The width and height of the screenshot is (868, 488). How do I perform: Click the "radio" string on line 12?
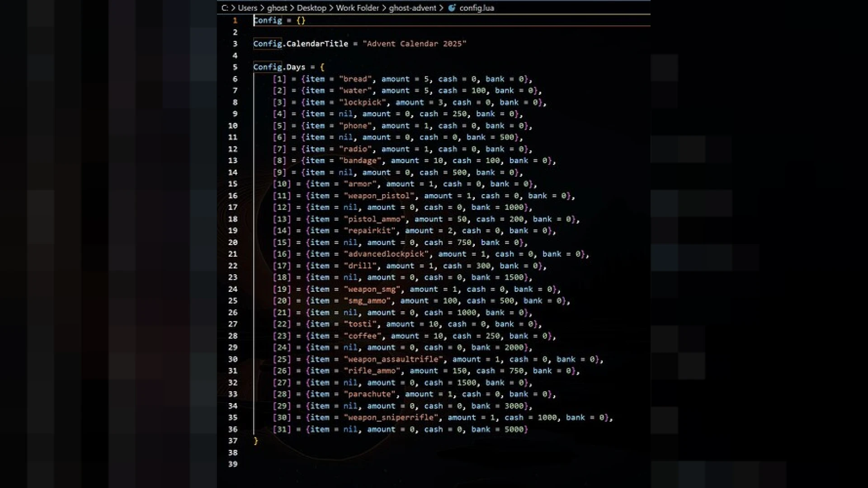pos(355,149)
